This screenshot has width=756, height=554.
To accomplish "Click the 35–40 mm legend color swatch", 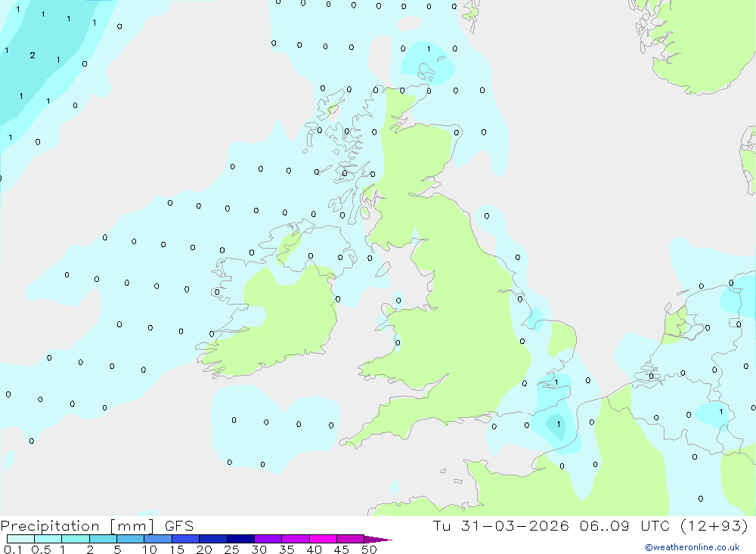I will 296,539.
